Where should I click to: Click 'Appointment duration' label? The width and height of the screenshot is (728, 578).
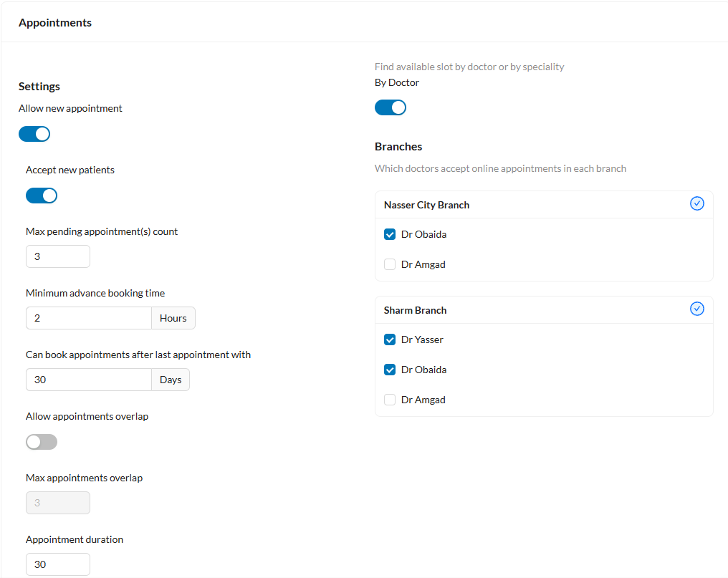click(75, 539)
